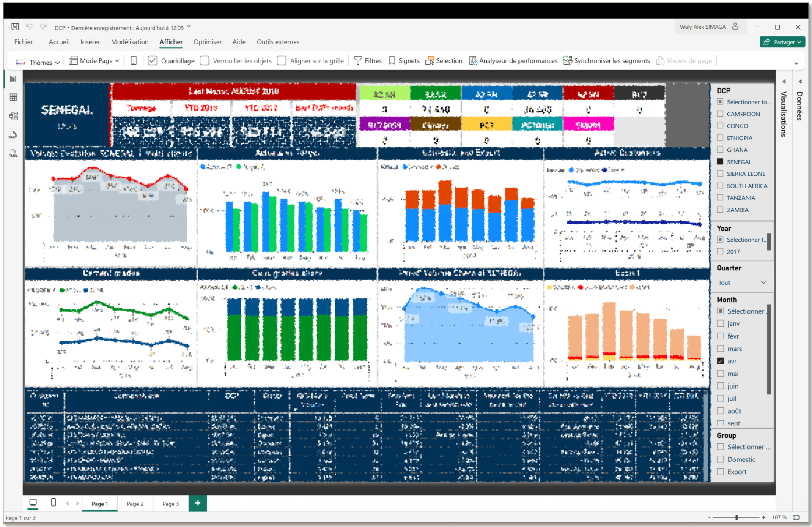Click the Year slicer scrollbar

(x=769, y=242)
